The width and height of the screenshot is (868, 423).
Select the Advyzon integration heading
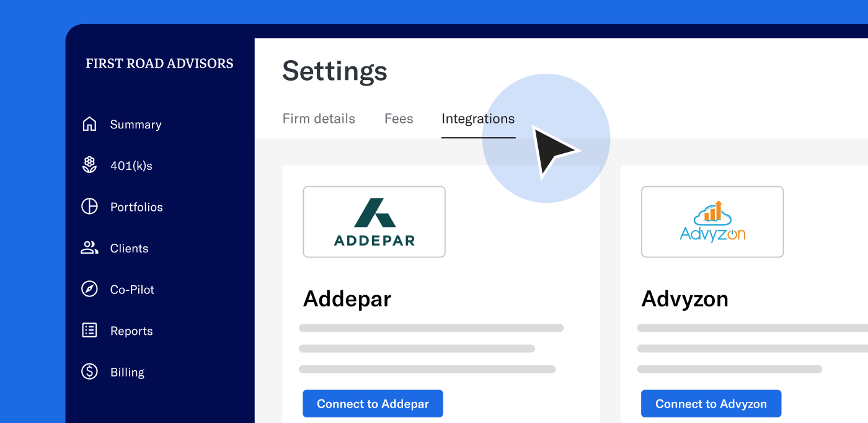tap(684, 298)
